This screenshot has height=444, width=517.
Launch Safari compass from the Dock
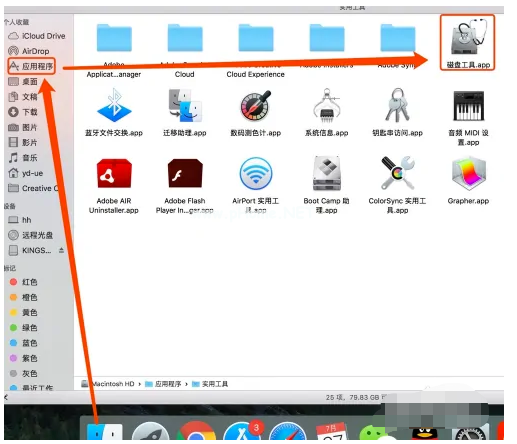[288, 431]
